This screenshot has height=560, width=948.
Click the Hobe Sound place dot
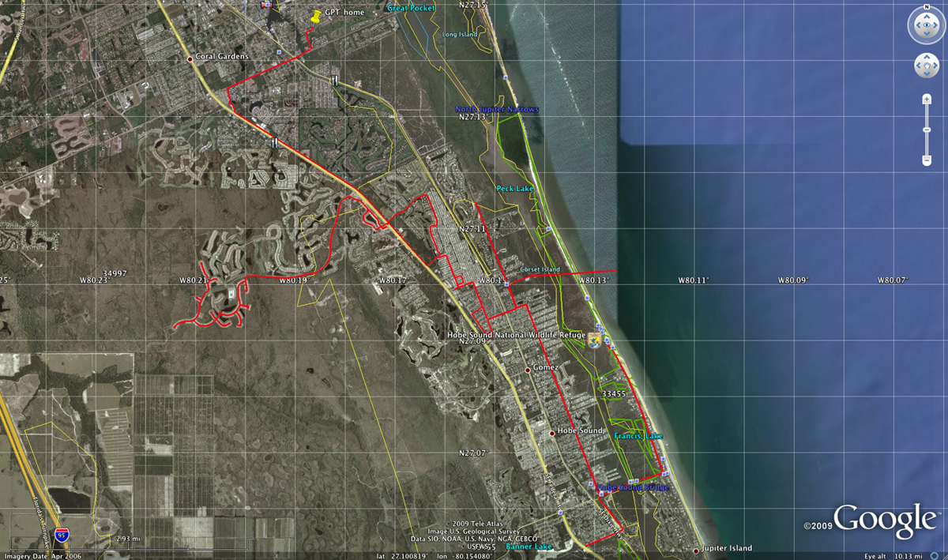(551, 432)
